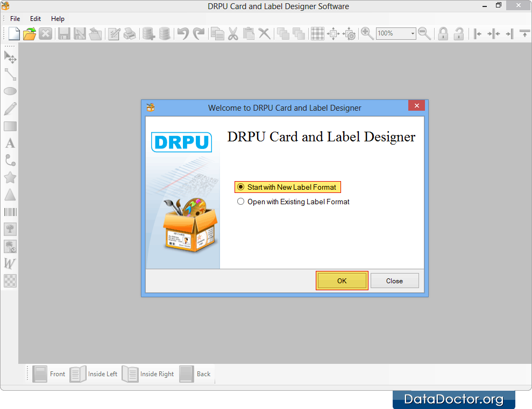Click the DRPU logo in the dialog
This screenshot has height=409, width=532.
181,142
